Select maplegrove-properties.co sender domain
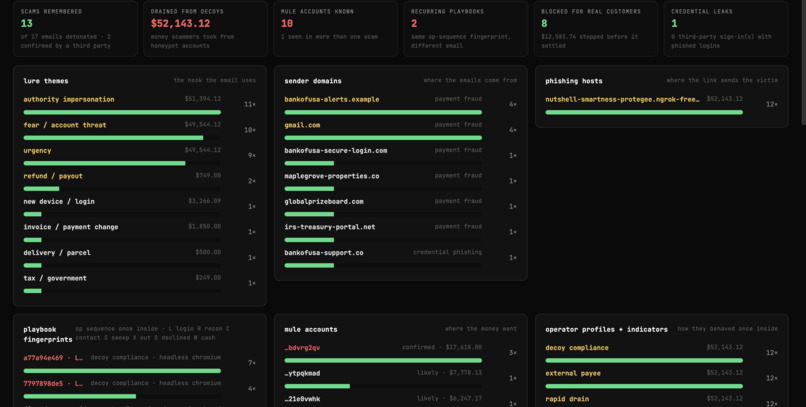806x407 pixels. point(401,181)
